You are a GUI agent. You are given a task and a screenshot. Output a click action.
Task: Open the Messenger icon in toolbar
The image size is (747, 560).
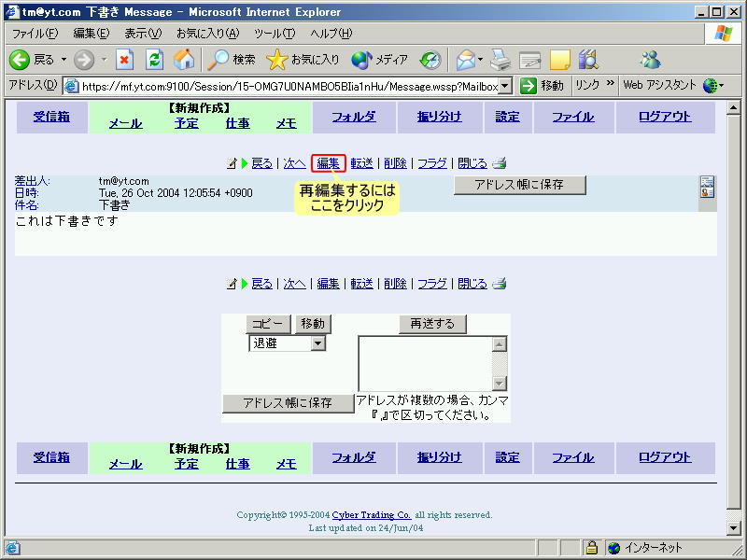[x=650, y=60]
